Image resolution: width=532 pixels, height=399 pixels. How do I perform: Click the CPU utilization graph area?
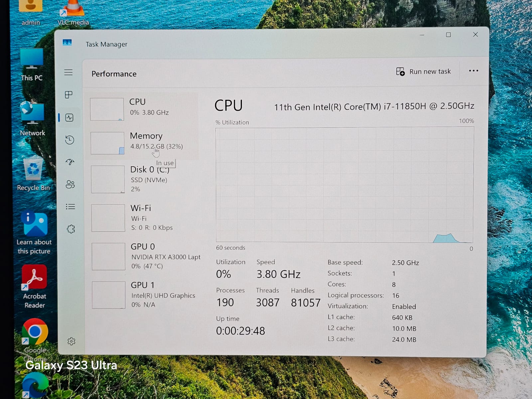pyautogui.click(x=344, y=185)
